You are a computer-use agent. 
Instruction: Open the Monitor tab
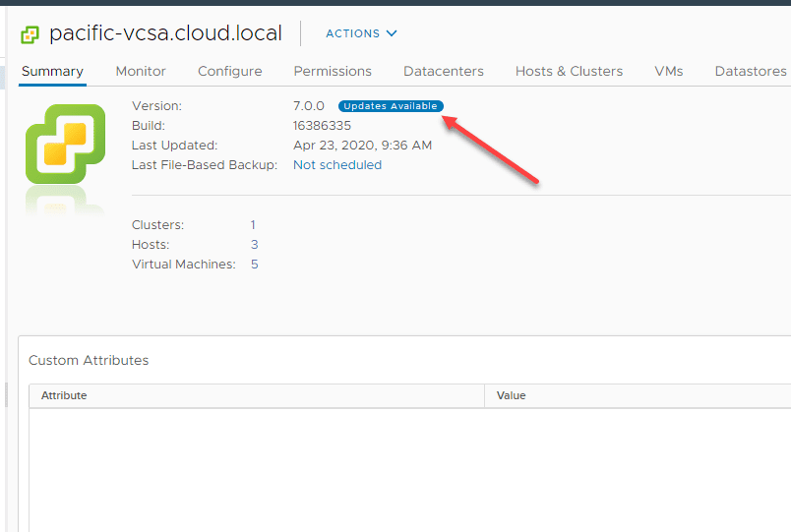[141, 71]
